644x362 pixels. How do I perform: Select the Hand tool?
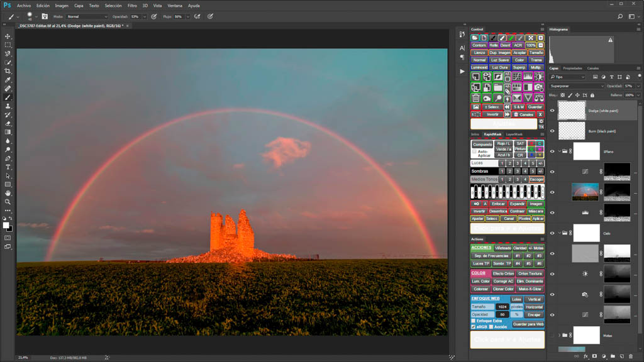(8, 193)
